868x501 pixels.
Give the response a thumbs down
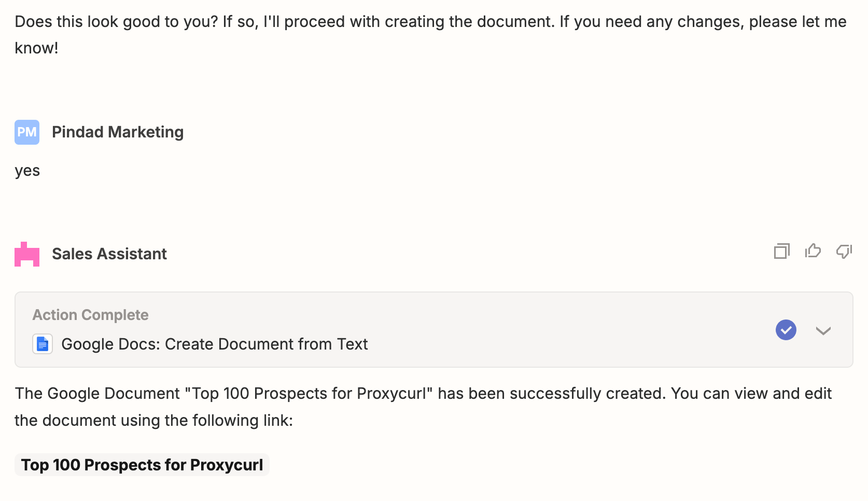click(844, 252)
